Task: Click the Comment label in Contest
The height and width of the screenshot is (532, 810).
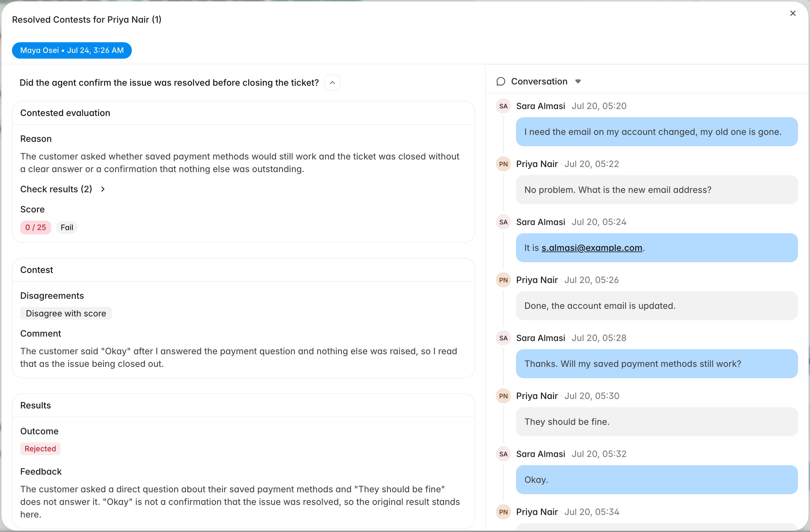Action: [x=40, y=333]
